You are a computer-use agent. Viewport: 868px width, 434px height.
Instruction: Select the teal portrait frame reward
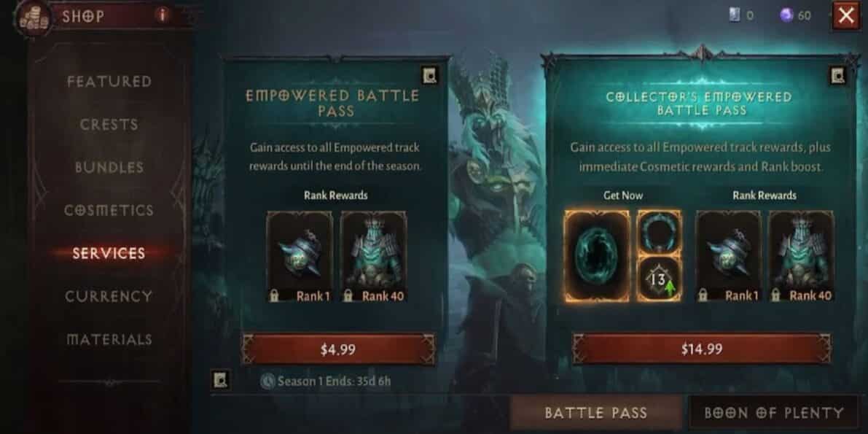click(659, 233)
